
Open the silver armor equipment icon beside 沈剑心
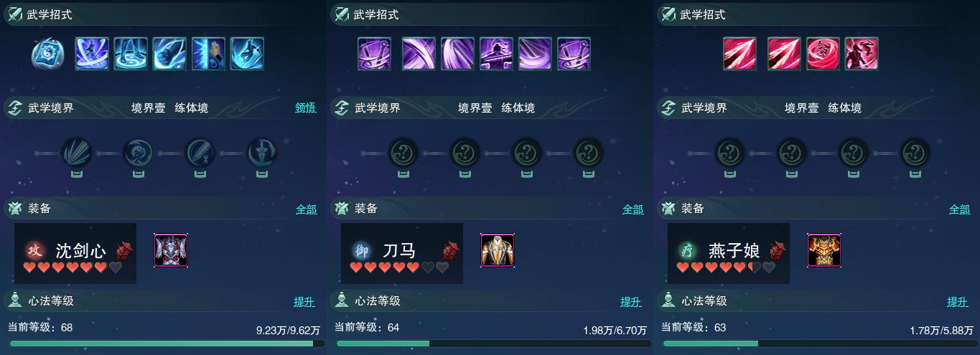[x=171, y=251]
